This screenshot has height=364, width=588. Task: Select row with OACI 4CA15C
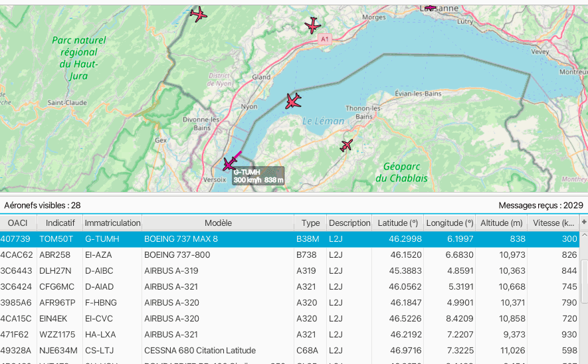[x=290, y=319]
